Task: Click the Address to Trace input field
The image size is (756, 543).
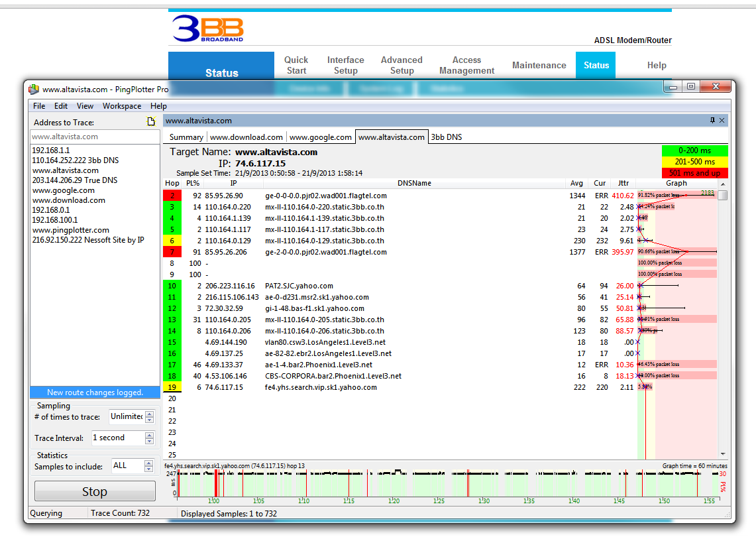Action: click(95, 137)
